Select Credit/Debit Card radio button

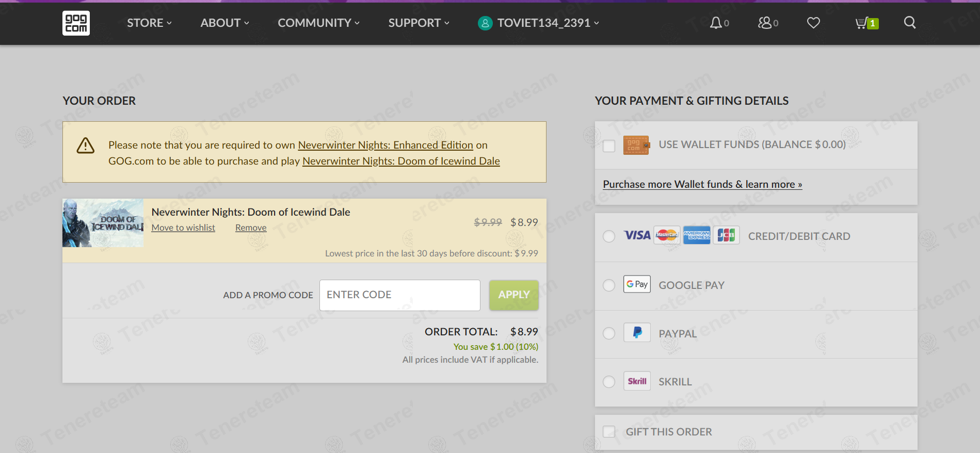tap(609, 236)
